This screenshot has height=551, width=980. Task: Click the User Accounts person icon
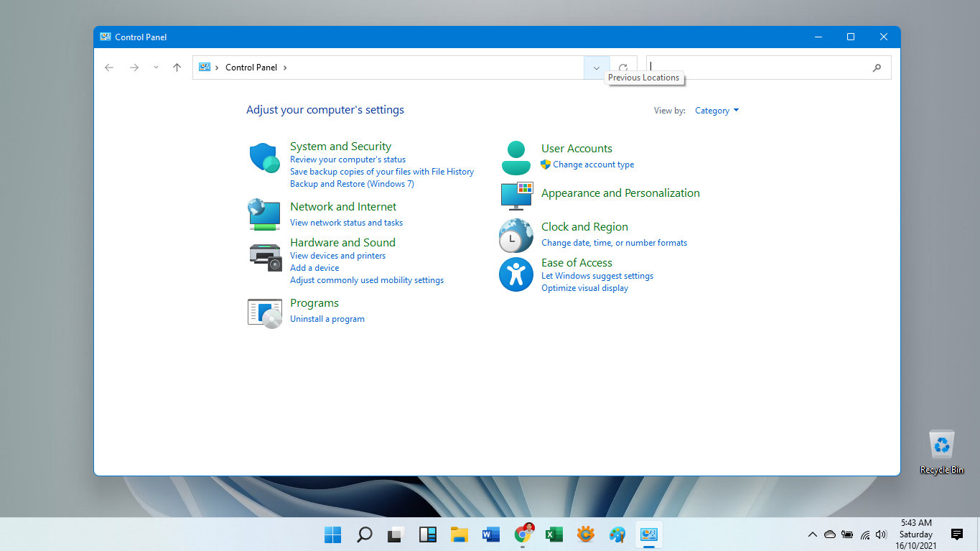[515, 158]
